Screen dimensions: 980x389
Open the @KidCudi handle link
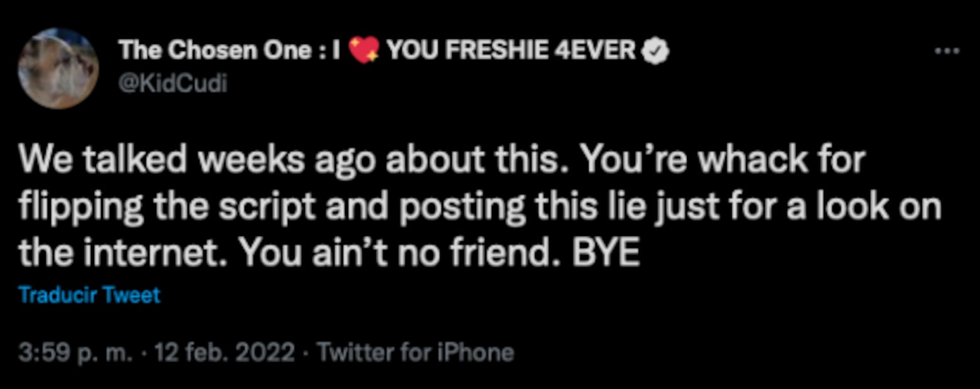coord(173,83)
